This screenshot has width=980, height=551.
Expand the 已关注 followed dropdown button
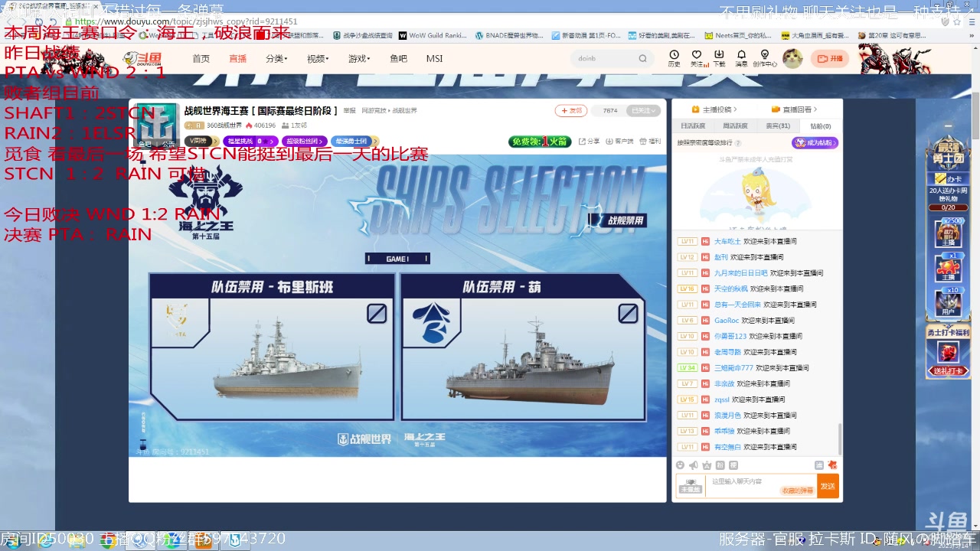[x=642, y=111]
